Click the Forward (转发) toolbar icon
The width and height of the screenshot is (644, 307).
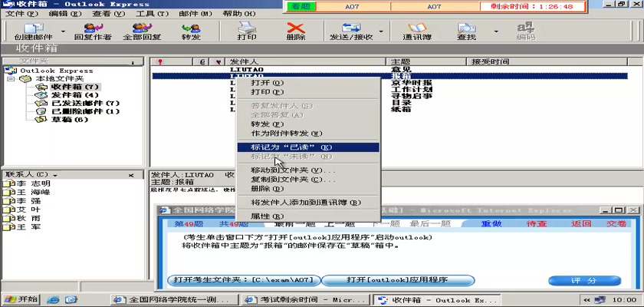191,31
